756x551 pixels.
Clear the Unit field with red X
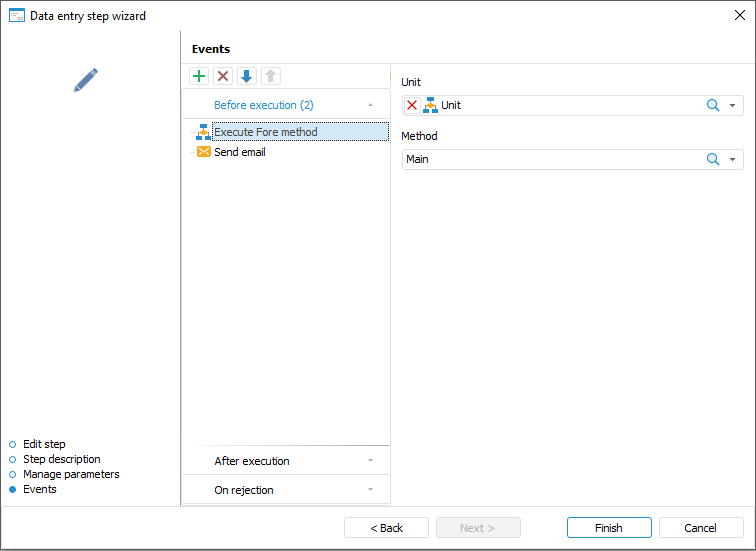point(412,105)
